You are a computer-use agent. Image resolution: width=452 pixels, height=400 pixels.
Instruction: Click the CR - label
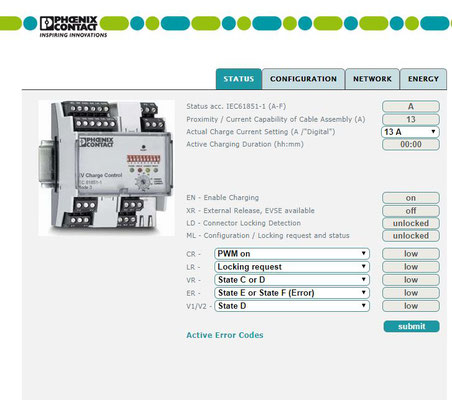(x=193, y=254)
